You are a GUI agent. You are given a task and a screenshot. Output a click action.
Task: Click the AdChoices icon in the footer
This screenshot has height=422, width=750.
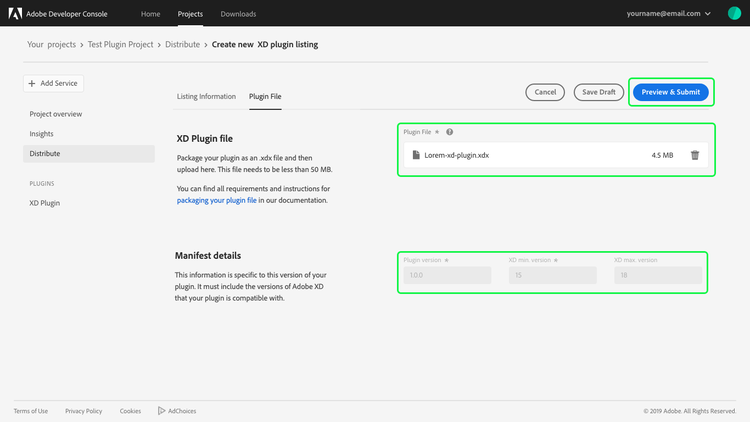click(162, 411)
